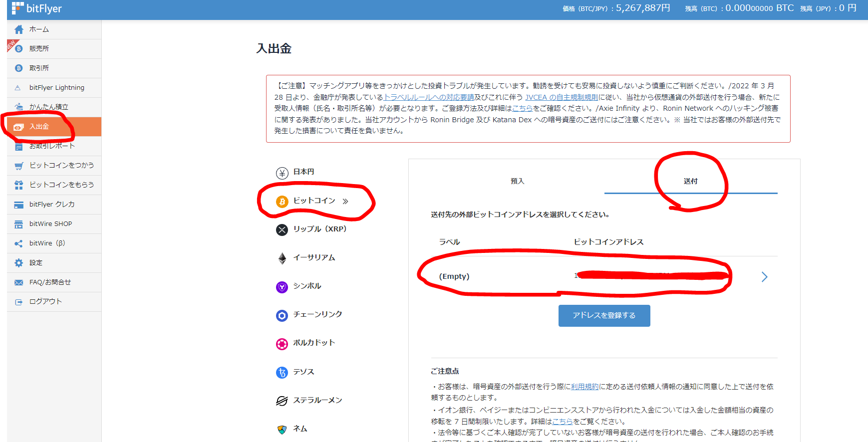This screenshot has width=868, height=442.
Task: Select the 日本円 currency label
Action: [303, 172]
